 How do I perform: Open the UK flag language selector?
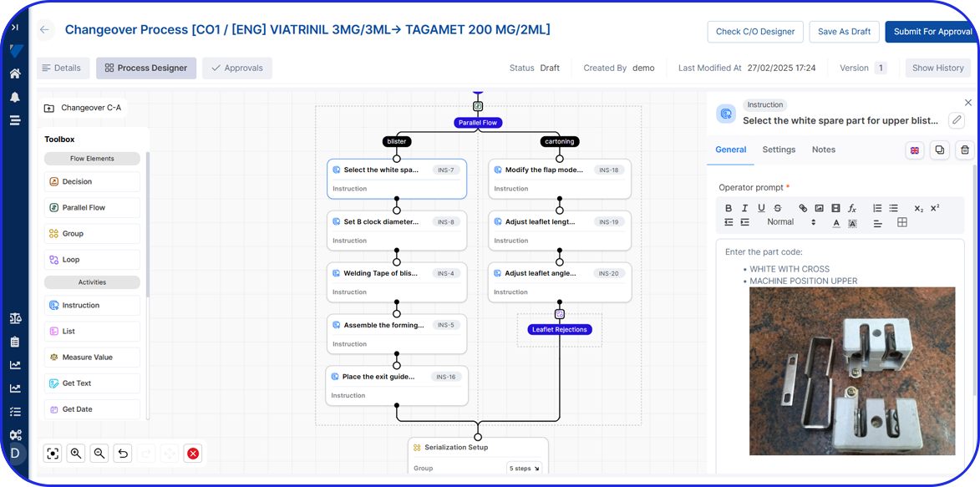pyautogui.click(x=915, y=150)
